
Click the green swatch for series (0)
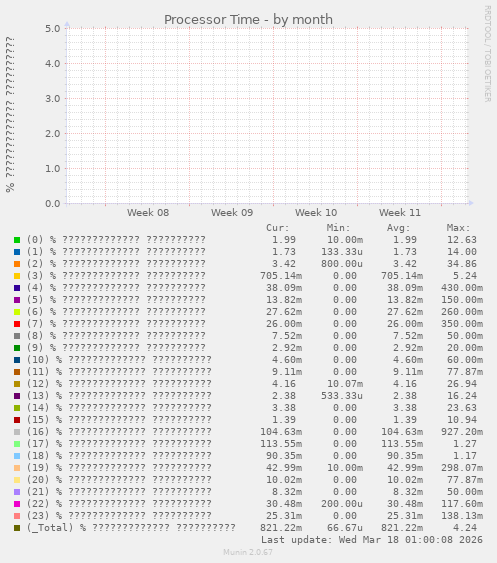click(x=17, y=240)
